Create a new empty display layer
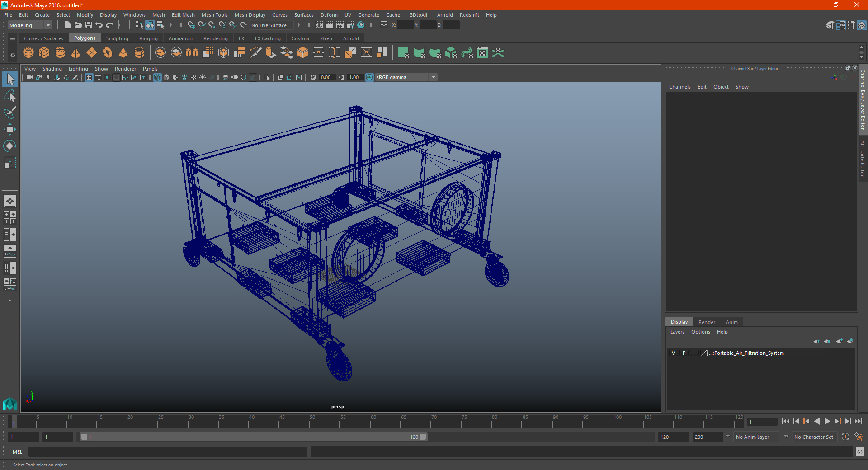 click(x=840, y=341)
